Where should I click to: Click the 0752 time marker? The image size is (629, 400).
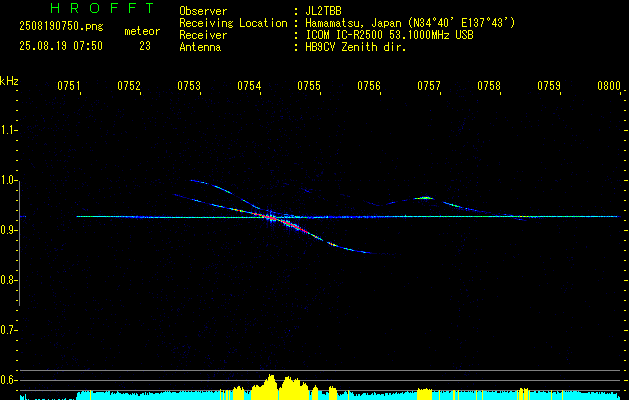(x=129, y=86)
